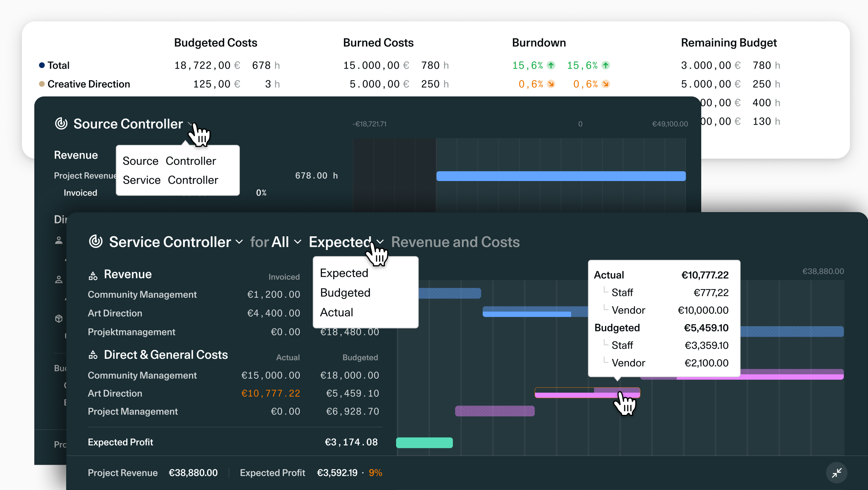Viewport: 868px width, 490px height.
Task: Open the Service Controller dropdown chevron
Action: 239,242
